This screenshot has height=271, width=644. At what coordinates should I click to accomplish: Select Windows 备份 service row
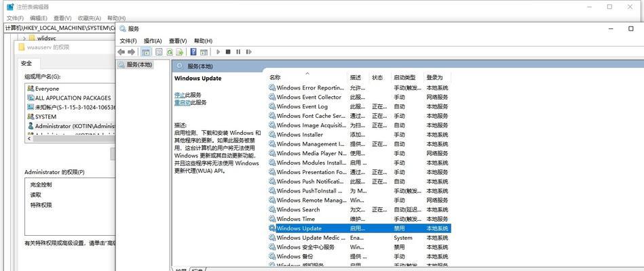(x=359, y=257)
